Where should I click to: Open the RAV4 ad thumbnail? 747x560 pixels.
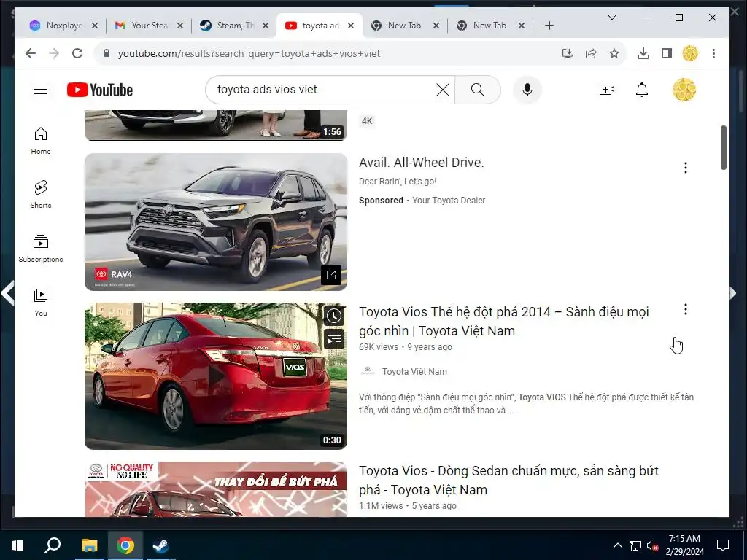216,222
